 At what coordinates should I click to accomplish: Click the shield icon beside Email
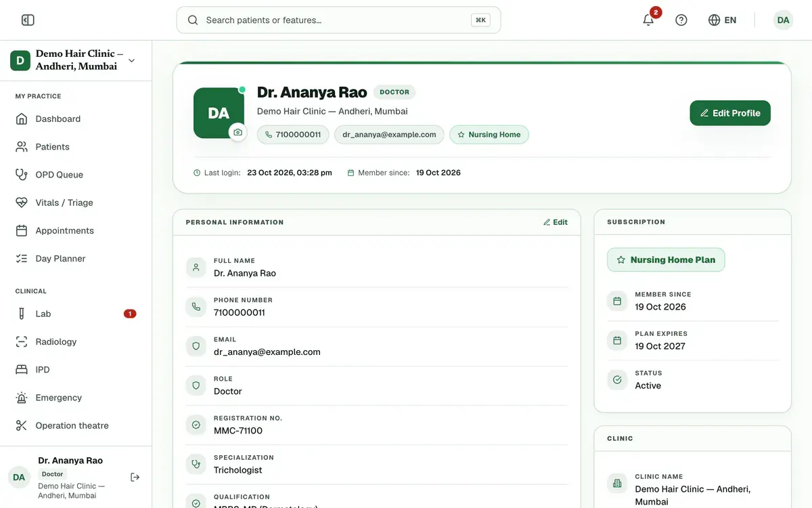(x=196, y=346)
